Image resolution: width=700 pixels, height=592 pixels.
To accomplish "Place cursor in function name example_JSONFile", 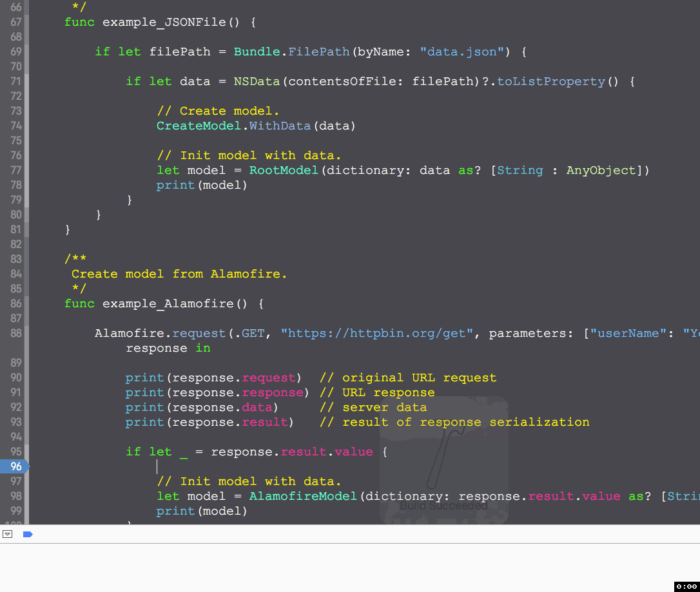I will click(164, 23).
